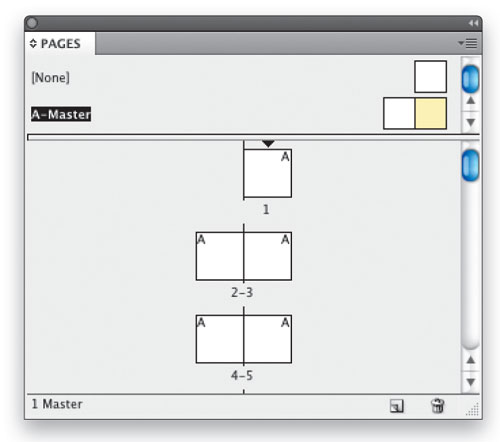Click the panel resize grip corner
The height and width of the screenshot is (442, 500).
pyautogui.click(x=473, y=409)
